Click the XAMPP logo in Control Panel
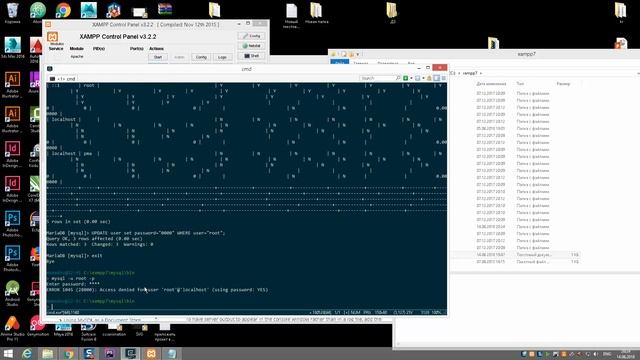Viewport: 640px width, 360px height. (52, 37)
